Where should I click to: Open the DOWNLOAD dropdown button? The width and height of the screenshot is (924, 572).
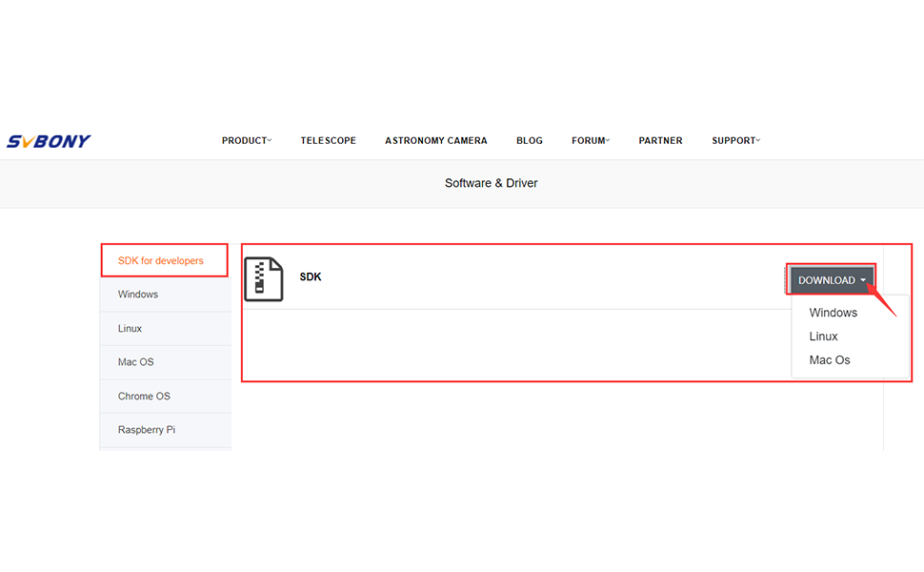click(831, 280)
